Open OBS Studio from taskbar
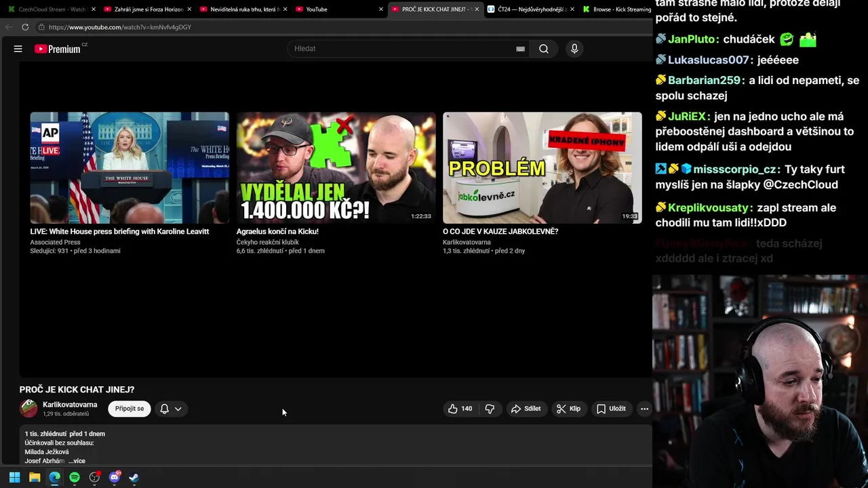The image size is (868, 488). pyautogui.click(x=94, y=477)
